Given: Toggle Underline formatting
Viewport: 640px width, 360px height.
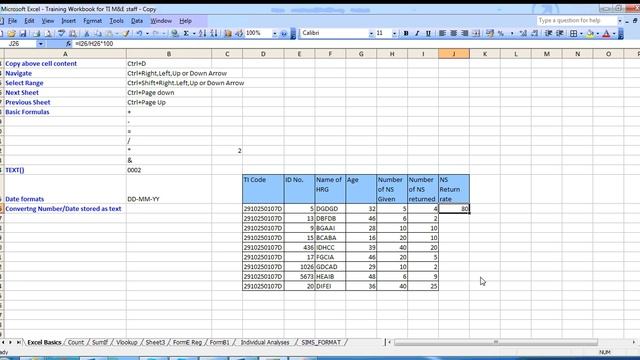Looking at the screenshot, I should [x=428, y=33].
